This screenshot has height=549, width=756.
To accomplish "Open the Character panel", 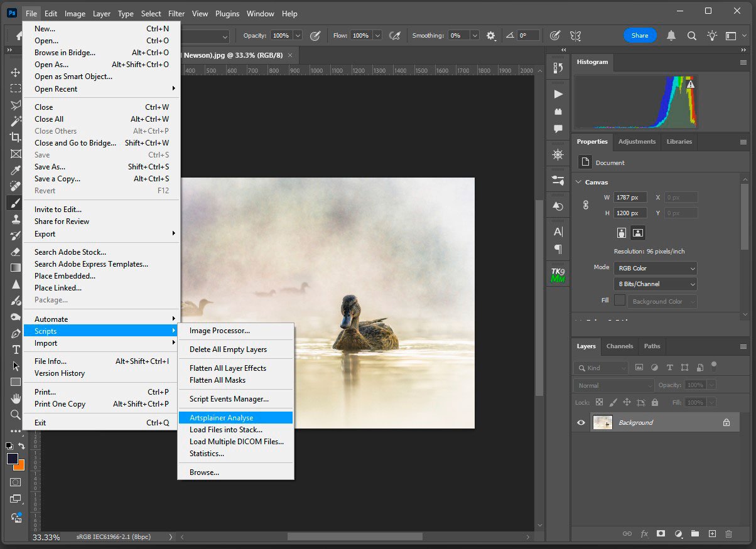I will click(x=558, y=232).
